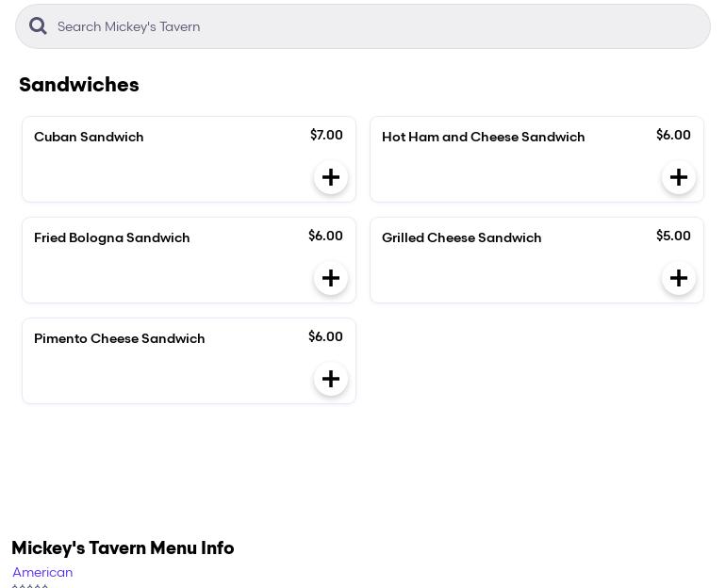Add Hot Ham and Cheese Sandwich
Image resolution: width=726 pixels, height=588 pixels.
(679, 177)
